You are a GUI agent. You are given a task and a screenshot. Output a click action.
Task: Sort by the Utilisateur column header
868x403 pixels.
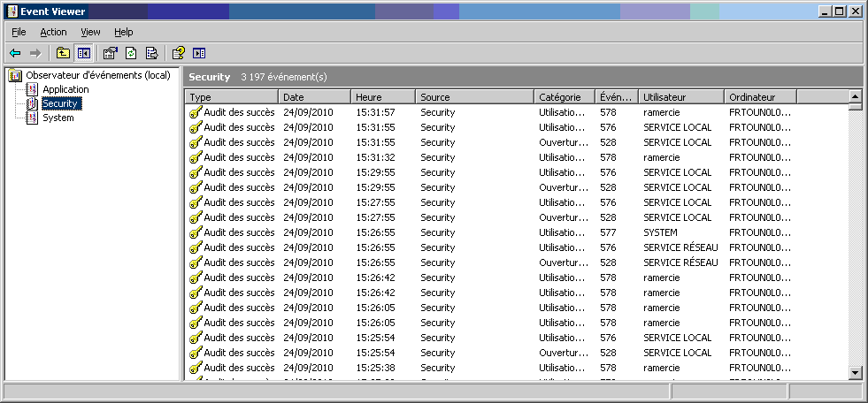pos(681,97)
